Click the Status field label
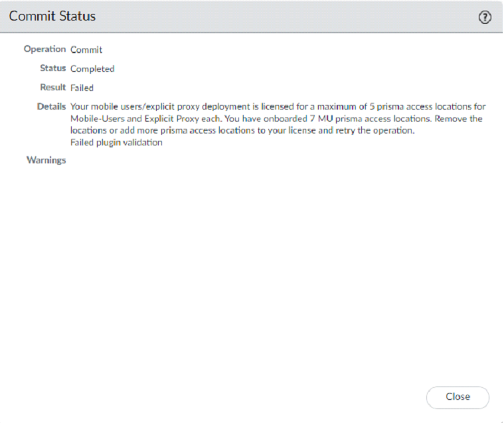This screenshot has height=423, width=504. [53, 68]
